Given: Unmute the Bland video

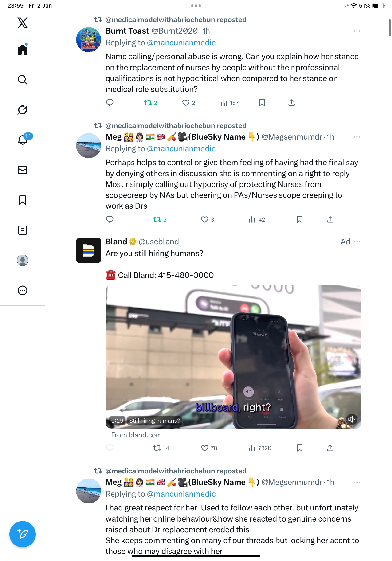Looking at the screenshot, I should click(x=352, y=419).
